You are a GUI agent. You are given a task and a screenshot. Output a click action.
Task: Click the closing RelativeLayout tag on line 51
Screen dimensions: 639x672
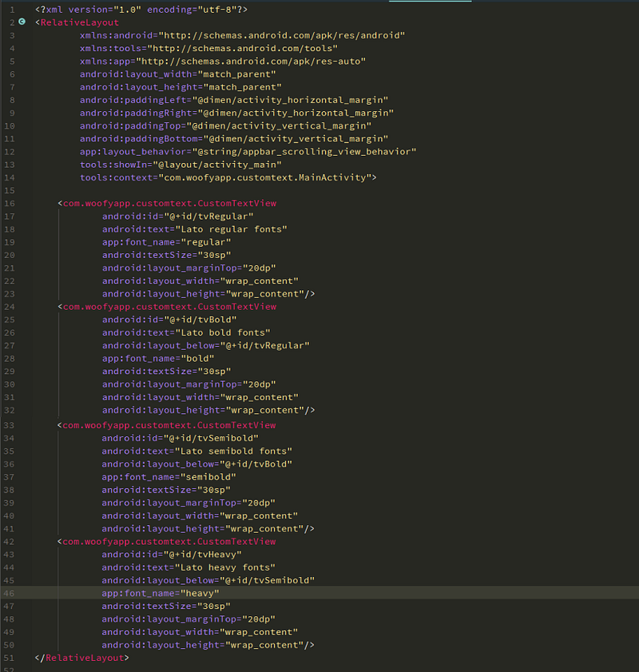click(x=81, y=658)
